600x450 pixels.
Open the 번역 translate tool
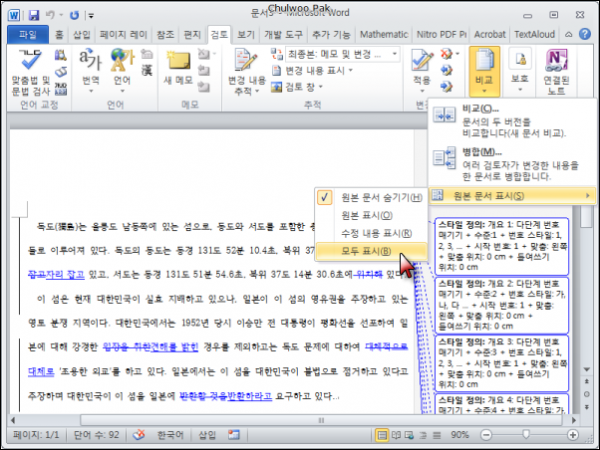90,71
